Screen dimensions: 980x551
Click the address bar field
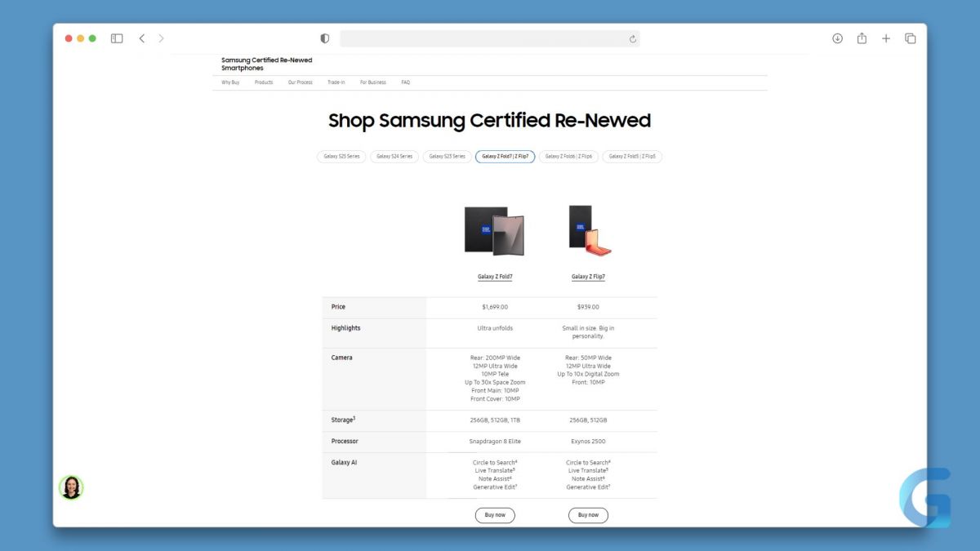tap(482, 38)
